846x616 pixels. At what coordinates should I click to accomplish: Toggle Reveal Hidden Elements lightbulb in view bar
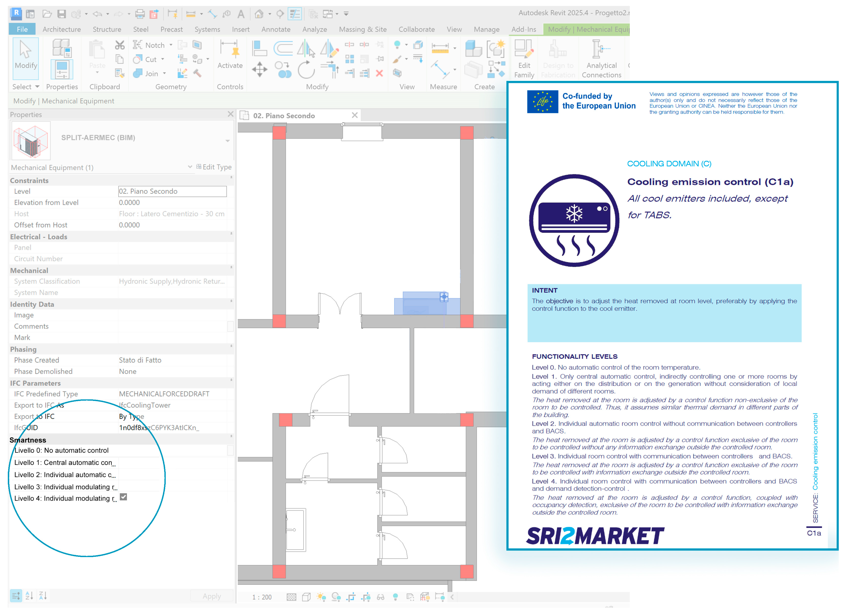click(395, 597)
